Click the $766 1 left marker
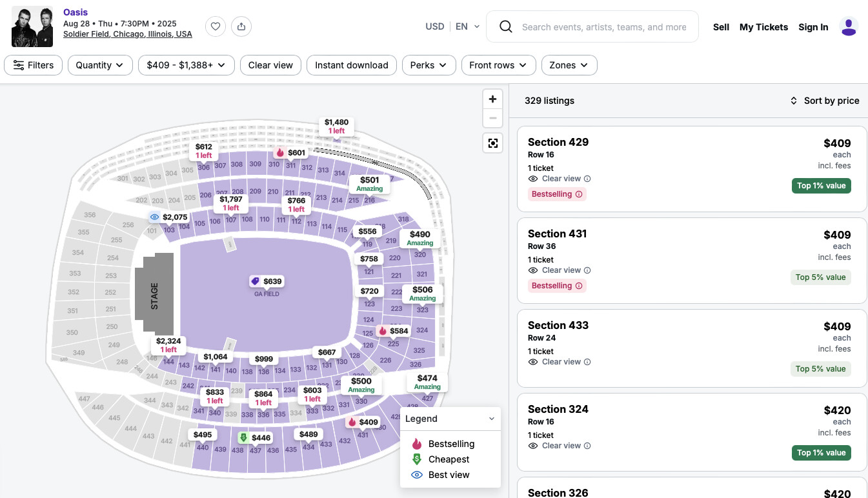 pos(296,204)
